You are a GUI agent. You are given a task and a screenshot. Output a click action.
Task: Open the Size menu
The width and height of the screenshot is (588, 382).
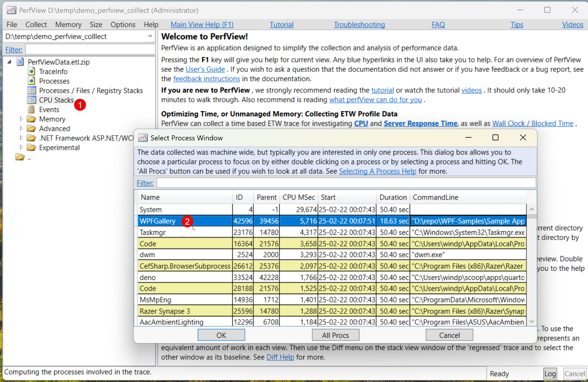click(96, 24)
